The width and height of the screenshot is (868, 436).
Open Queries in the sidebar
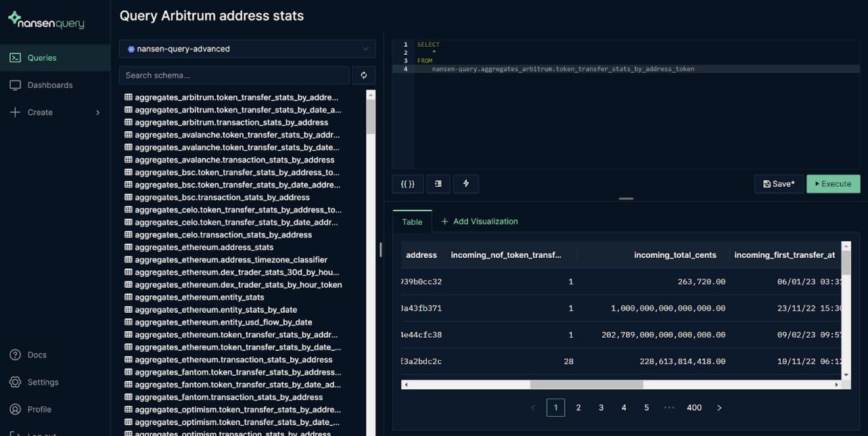41,58
